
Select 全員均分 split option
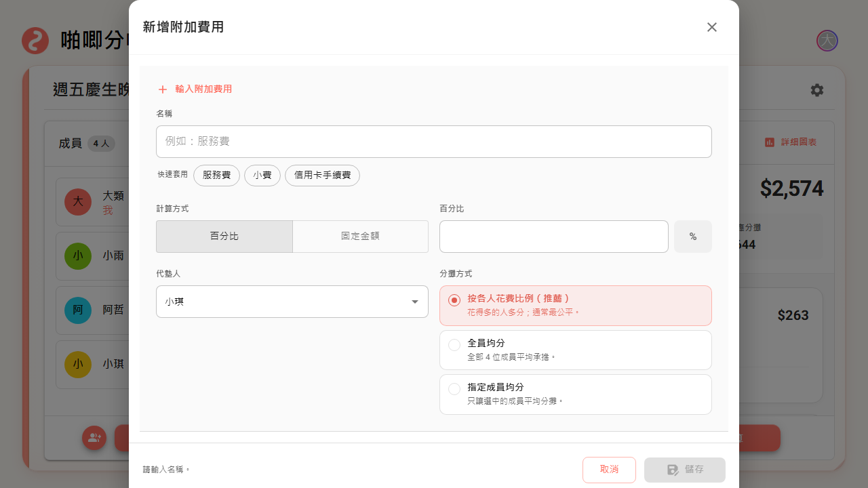click(576, 350)
